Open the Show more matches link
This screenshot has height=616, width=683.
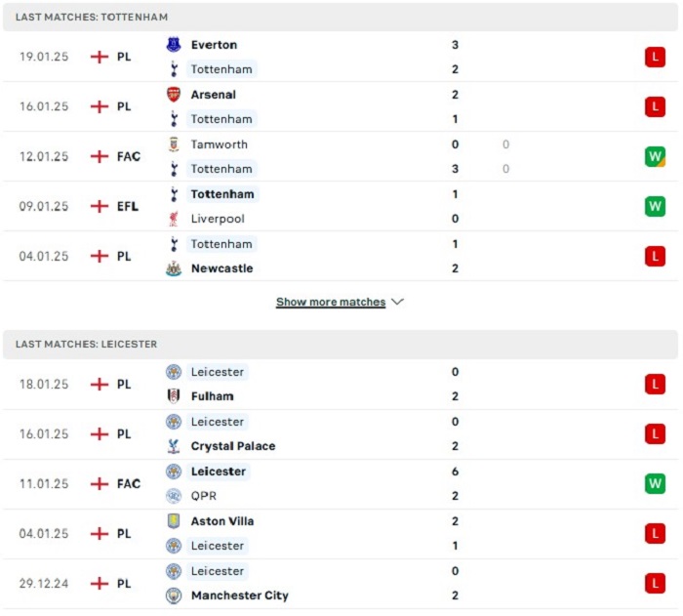point(331,303)
